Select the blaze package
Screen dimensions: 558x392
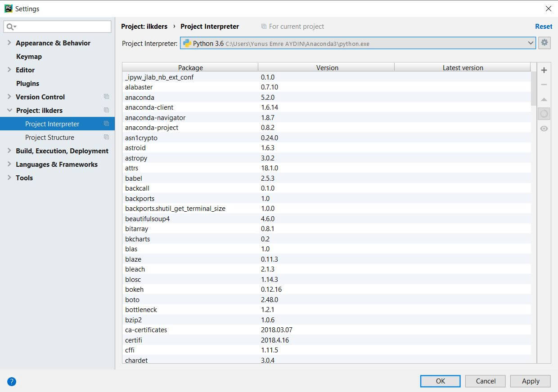tap(327, 259)
